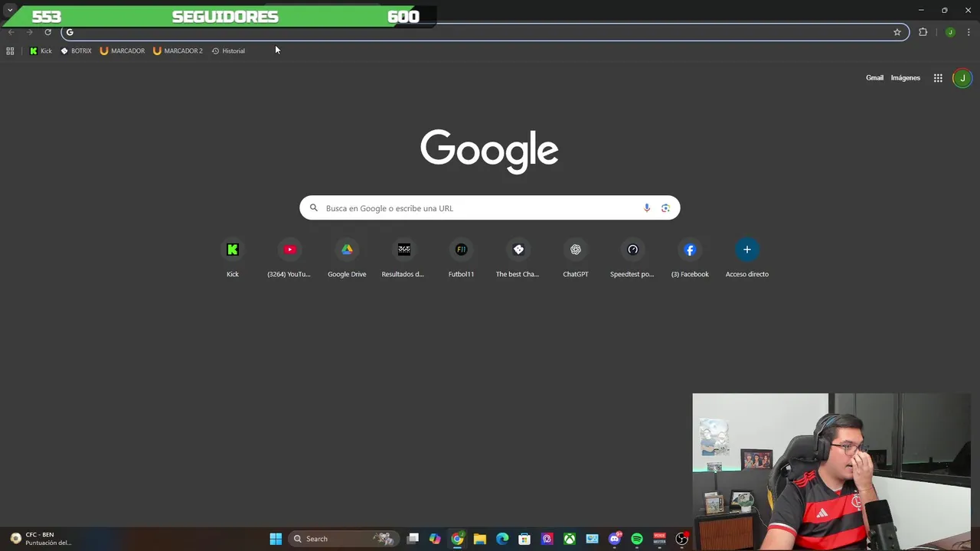Switch to Chrome on the taskbar

(x=457, y=539)
